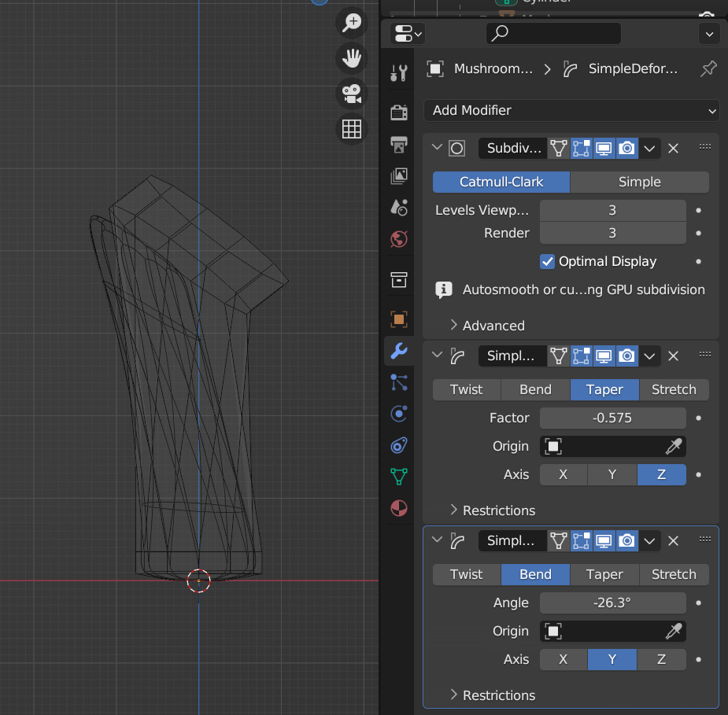Select Taper mode in the Bend modifier
This screenshot has height=715, width=728.
[604, 574]
